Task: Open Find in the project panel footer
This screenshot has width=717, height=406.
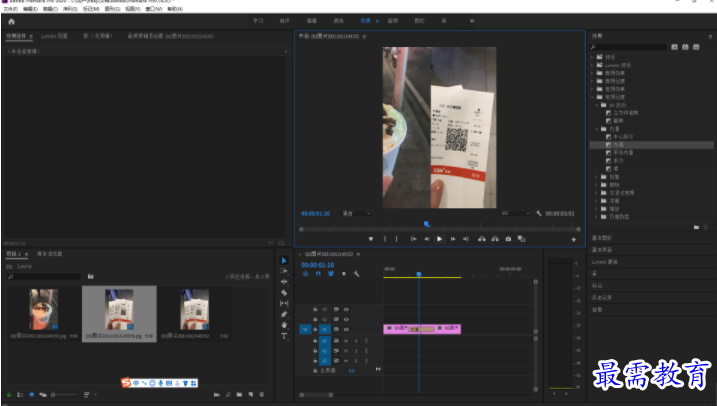Action: point(228,395)
